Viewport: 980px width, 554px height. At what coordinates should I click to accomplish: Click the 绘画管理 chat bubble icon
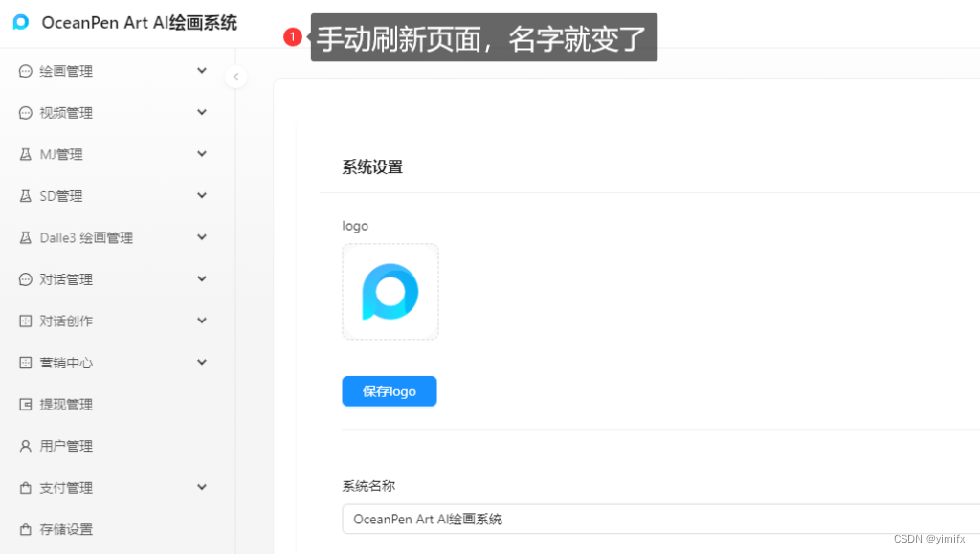pos(25,71)
